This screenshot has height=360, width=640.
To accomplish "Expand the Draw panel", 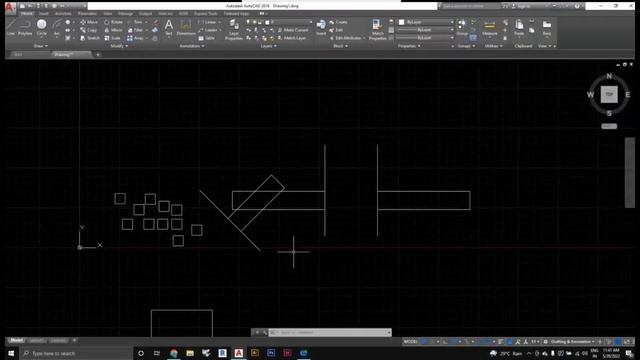I will click(40, 46).
